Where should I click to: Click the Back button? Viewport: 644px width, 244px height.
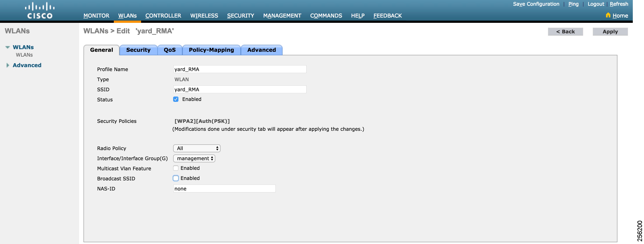pos(565,31)
